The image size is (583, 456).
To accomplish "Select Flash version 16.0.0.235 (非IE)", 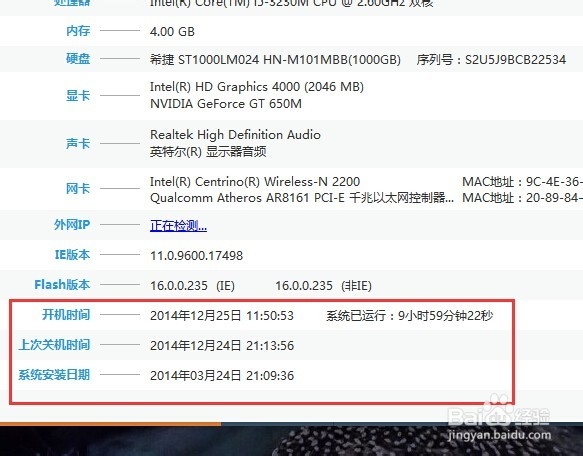I will (x=323, y=286).
